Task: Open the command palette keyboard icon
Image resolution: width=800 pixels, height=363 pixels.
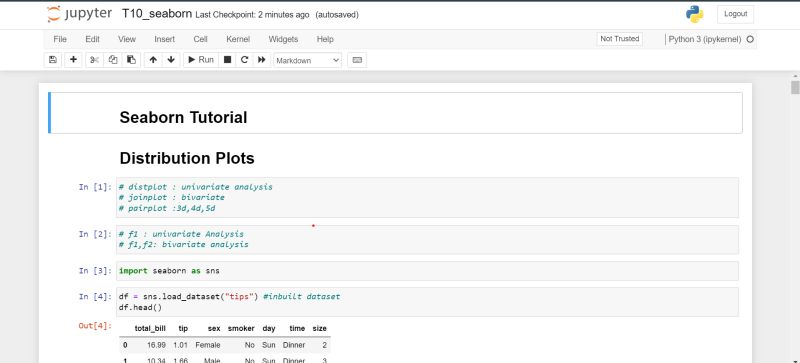Action: [x=357, y=60]
